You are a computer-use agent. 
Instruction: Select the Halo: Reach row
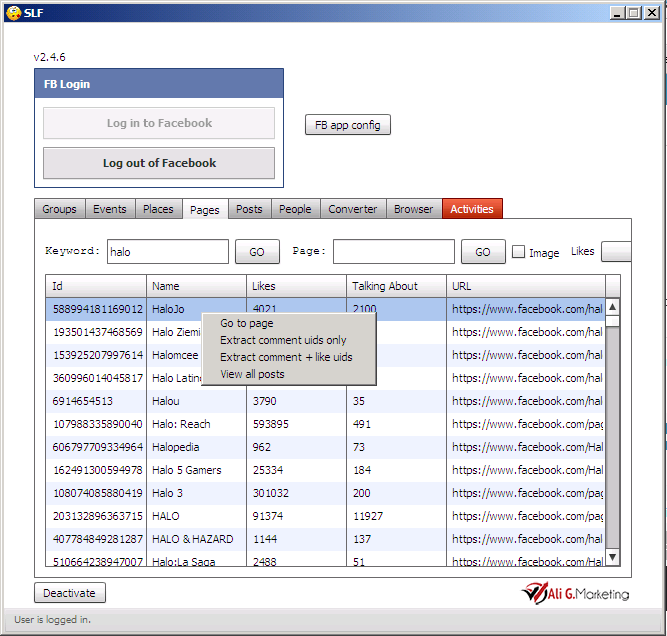pos(325,424)
